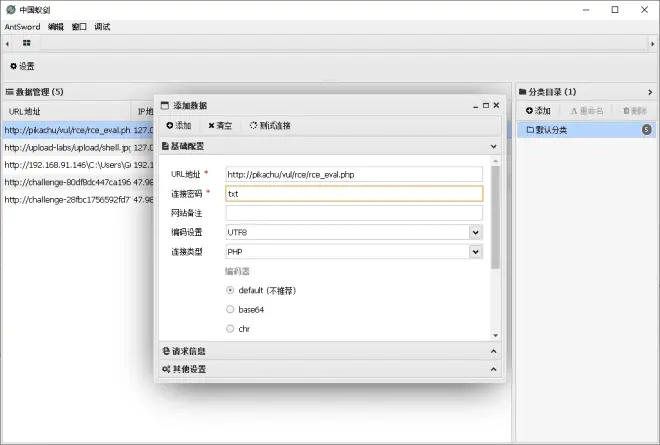Open the 调试 menu
Viewport: 660px width, 445px height.
tap(102, 26)
